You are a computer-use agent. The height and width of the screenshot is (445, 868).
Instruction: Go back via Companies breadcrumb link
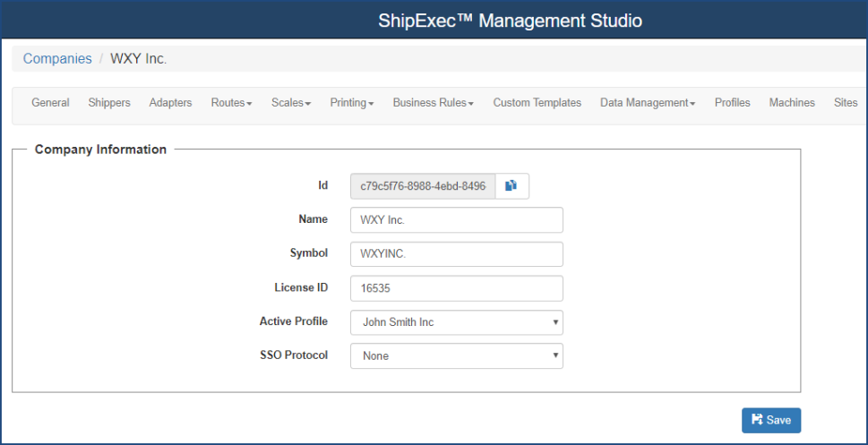(57, 59)
